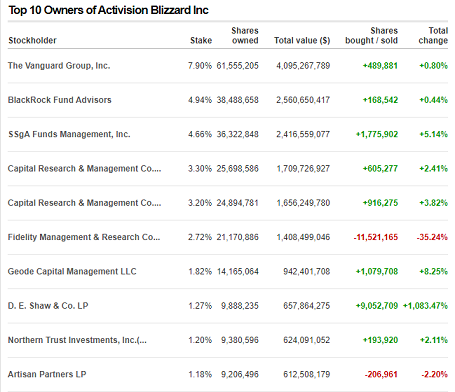Image resolution: width=455 pixels, height=392 pixels.
Task: Click Vanguard's 4,095,267,789 total value cell
Action: pos(303,66)
